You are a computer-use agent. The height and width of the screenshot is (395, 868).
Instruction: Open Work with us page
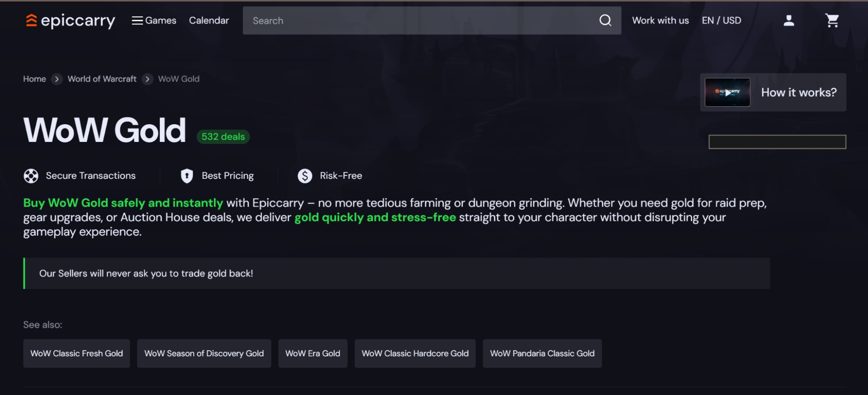pyautogui.click(x=660, y=20)
